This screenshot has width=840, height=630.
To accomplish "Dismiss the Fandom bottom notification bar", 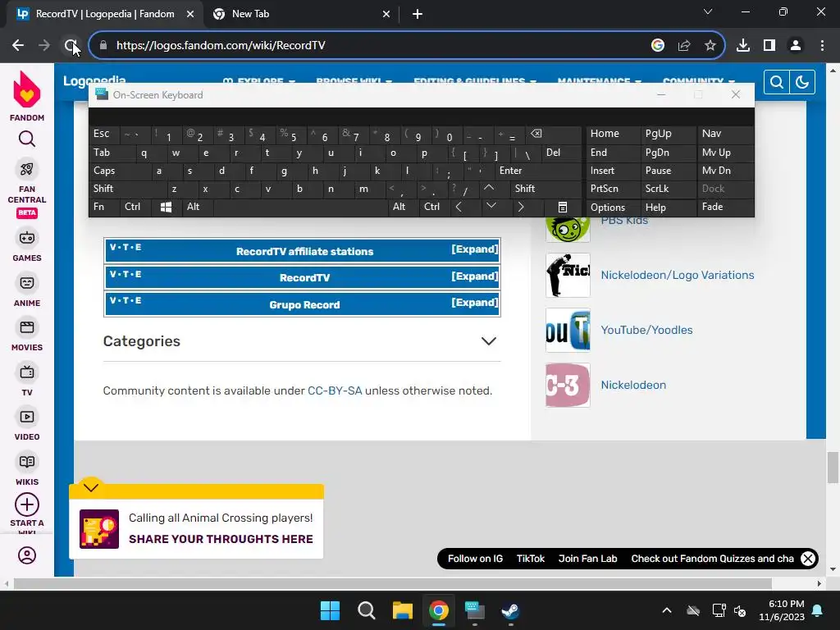I will 808,559.
